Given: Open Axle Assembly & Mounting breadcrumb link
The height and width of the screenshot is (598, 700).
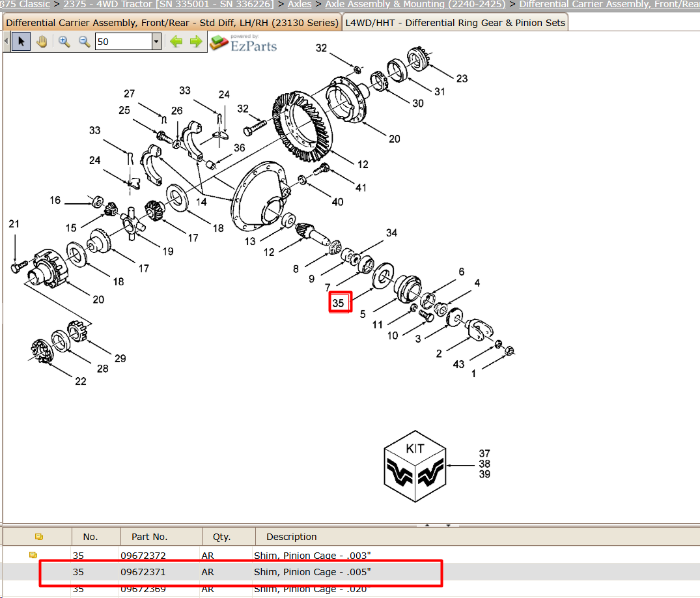Looking at the screenshot, I should coord(415,4).
